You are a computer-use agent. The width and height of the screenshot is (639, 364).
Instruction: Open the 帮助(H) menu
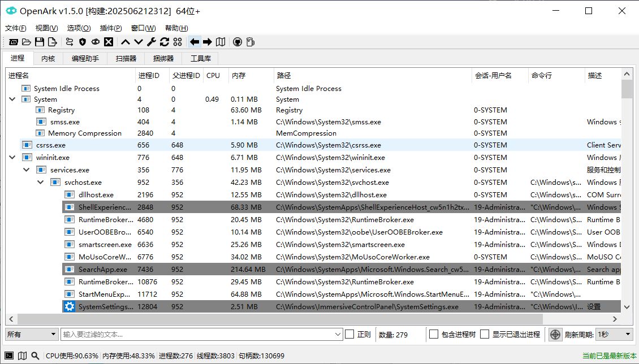(x=176, y=28)
